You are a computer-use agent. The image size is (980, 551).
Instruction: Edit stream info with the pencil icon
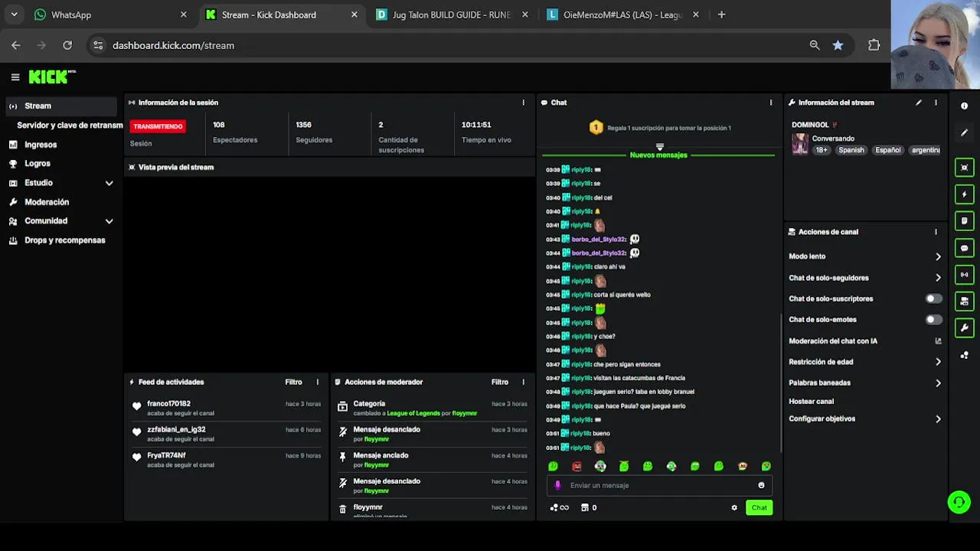(x=919, y=103)
